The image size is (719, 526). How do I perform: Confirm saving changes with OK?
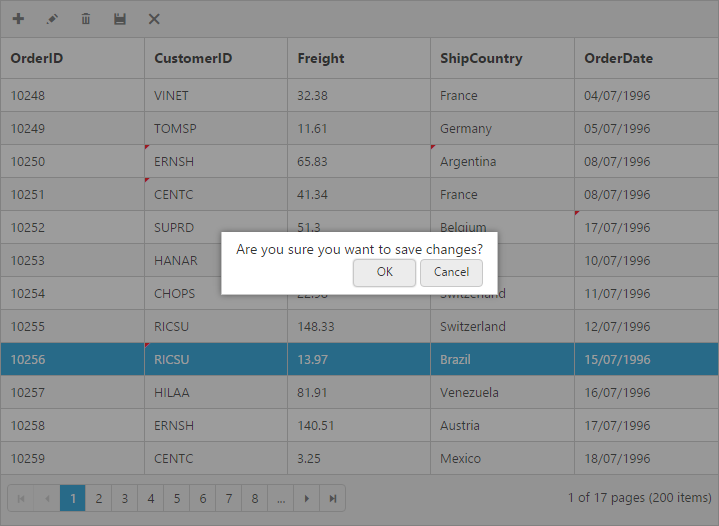(384, 272)
